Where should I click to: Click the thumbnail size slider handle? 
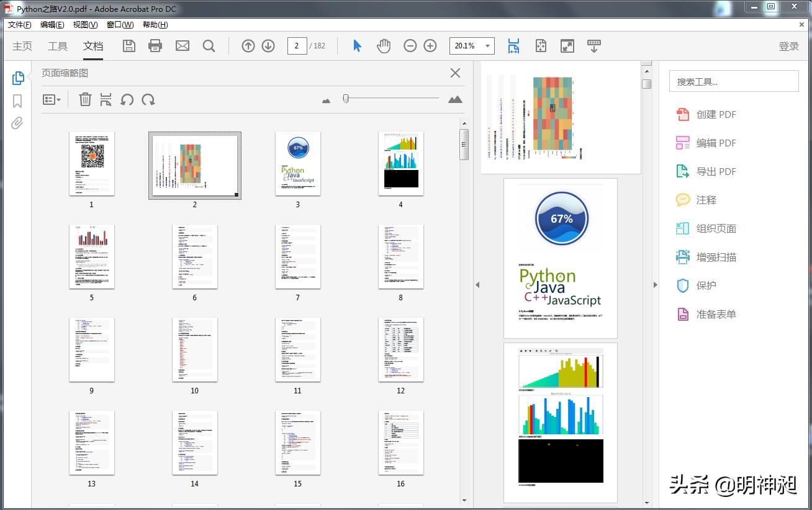[346, 98]
